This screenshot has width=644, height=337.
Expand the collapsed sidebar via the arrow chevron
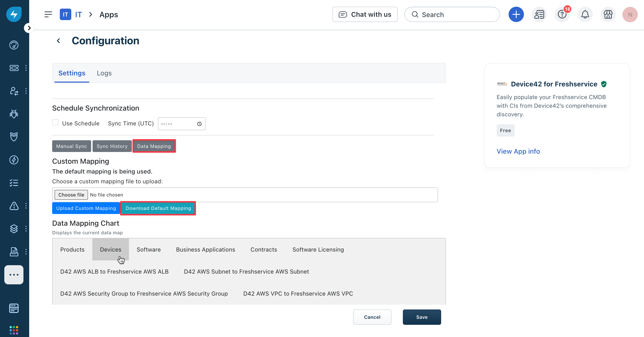[29, 28]
